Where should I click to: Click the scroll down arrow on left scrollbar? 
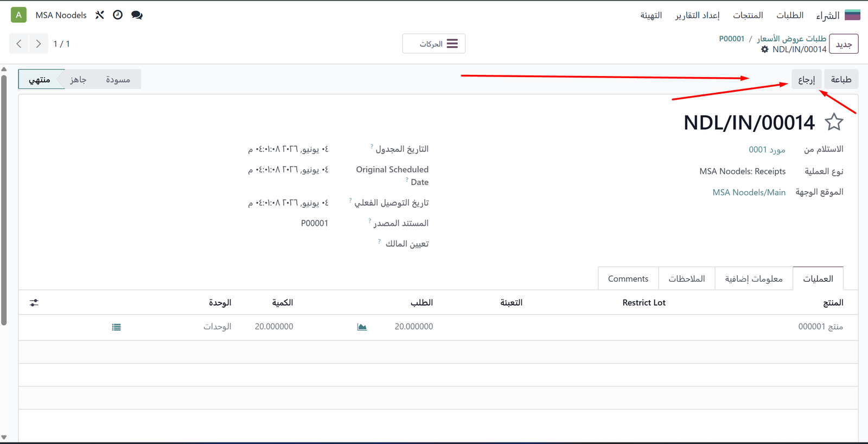click(x=4, y=437)
